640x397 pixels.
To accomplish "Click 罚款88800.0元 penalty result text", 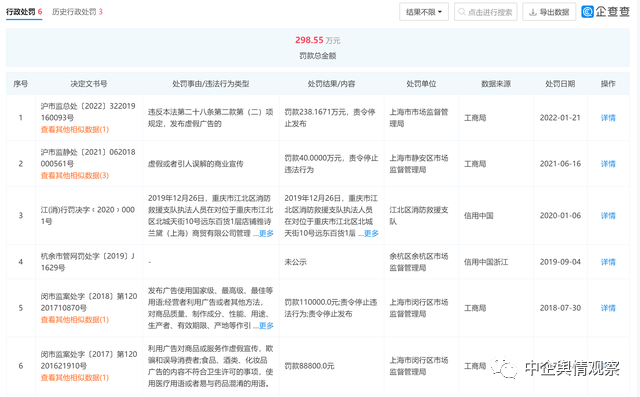I will coord(309,366).
